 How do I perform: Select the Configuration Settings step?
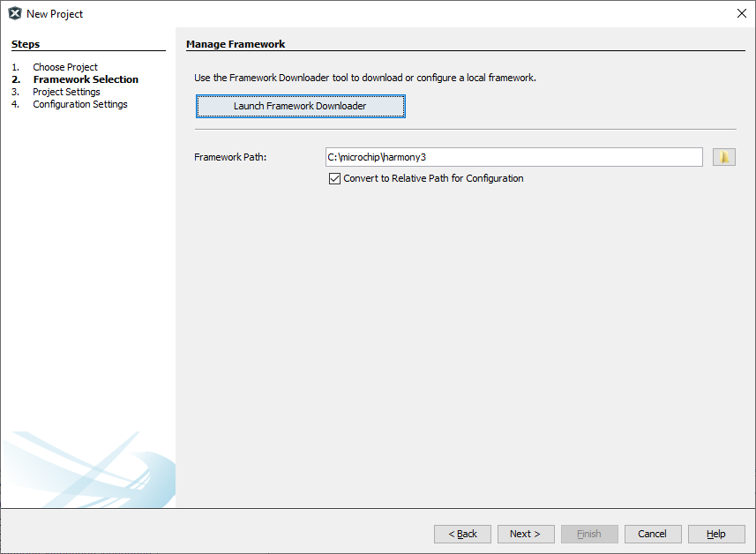coord(80,104)
